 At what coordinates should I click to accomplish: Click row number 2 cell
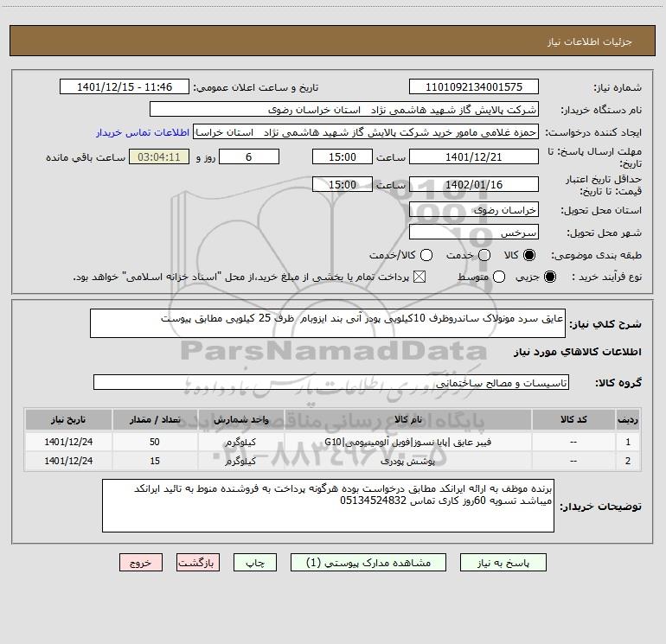[x=628, y=461]
